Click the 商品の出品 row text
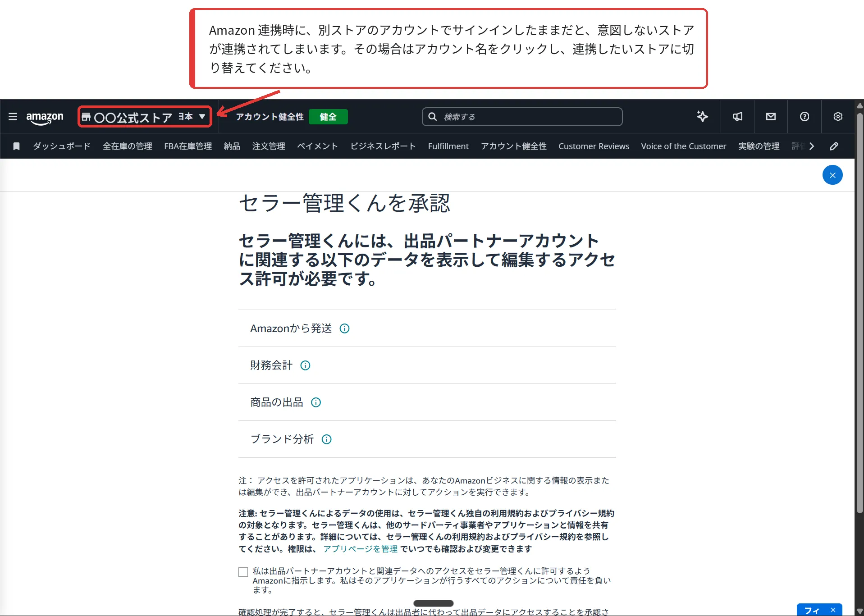 pos(277,402)
